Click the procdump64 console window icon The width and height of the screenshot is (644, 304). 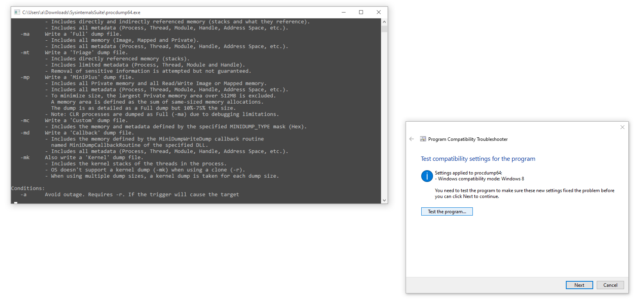point(17,12)
